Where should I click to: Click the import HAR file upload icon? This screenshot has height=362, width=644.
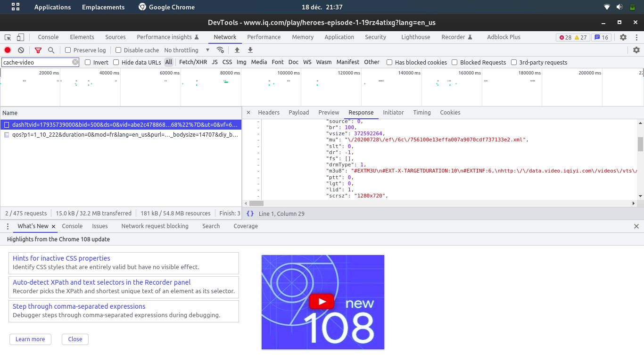pyautogui.click(x=237, y=50)
